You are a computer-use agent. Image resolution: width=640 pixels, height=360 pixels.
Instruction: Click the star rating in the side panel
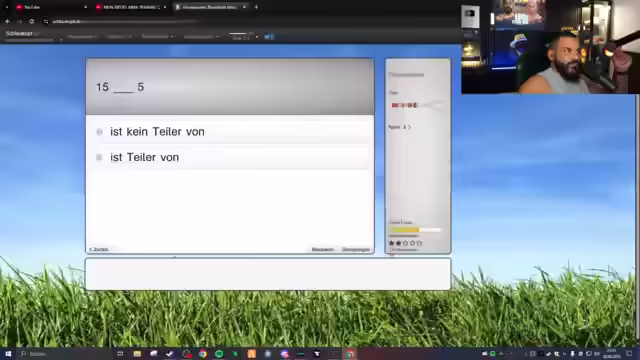pos(405,243)
